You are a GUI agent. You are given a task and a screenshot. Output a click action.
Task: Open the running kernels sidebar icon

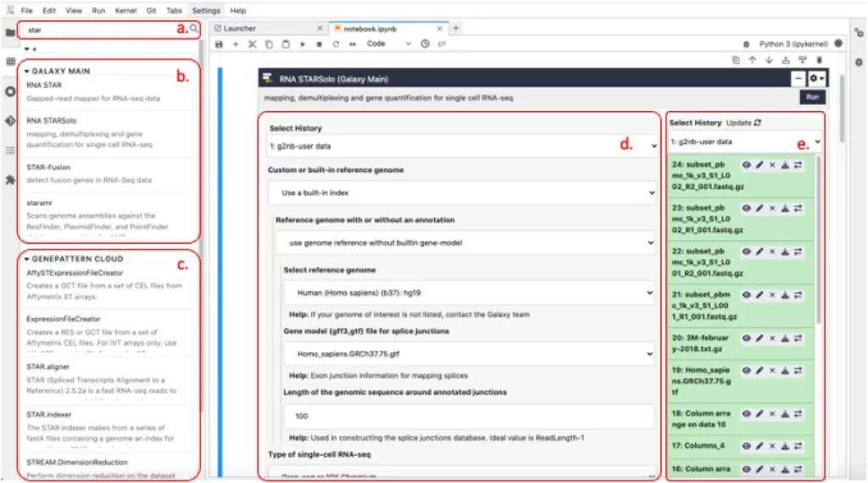(x=10, y=92)
